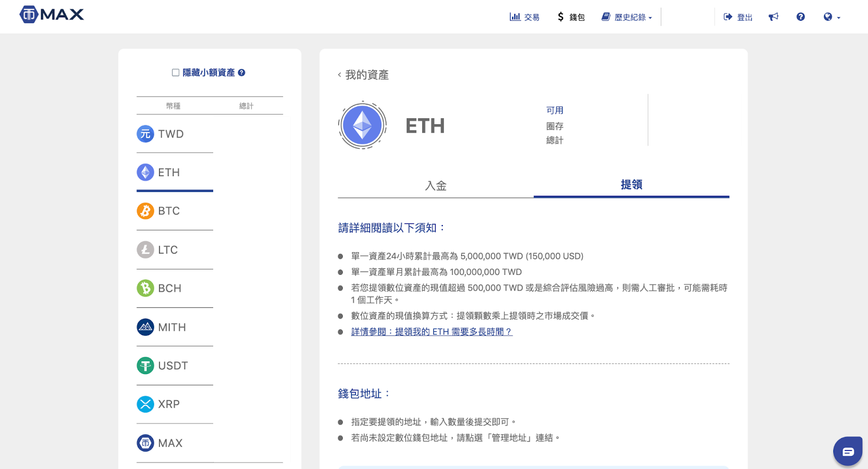Open announcements via the megaphone icon
Image resolution: width=868 pixels, height=469 pixels.
pyautogui.click(x=774, y=17)
